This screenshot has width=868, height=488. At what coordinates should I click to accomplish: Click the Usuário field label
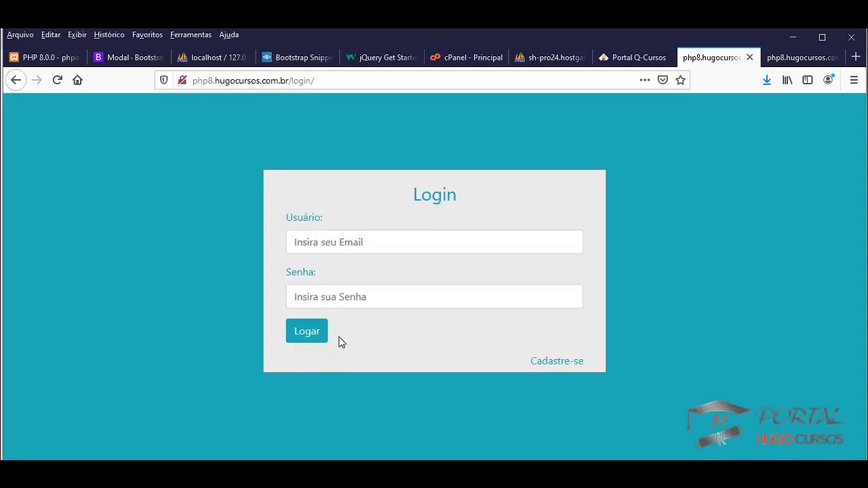pos(304,217)
